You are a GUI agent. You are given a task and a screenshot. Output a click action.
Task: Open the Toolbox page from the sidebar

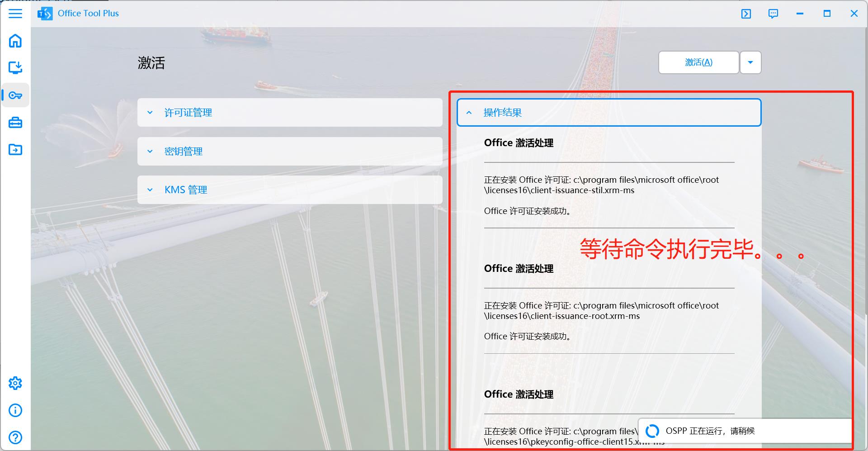click(15, 122)
